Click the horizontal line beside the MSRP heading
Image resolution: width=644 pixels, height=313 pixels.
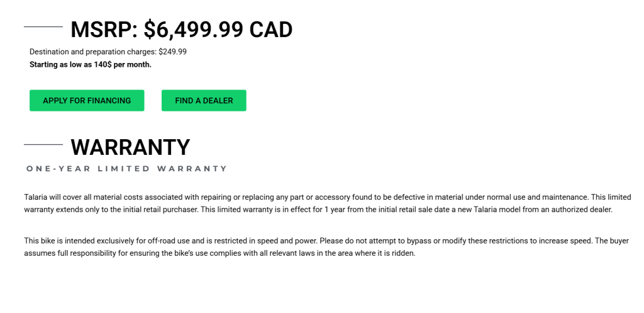pyautogui.click(x=43, y=27)
